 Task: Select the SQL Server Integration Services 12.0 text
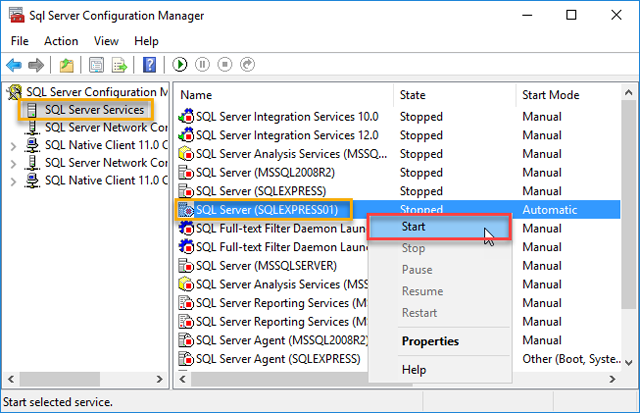pyautogui.click(x=287, y=135)
